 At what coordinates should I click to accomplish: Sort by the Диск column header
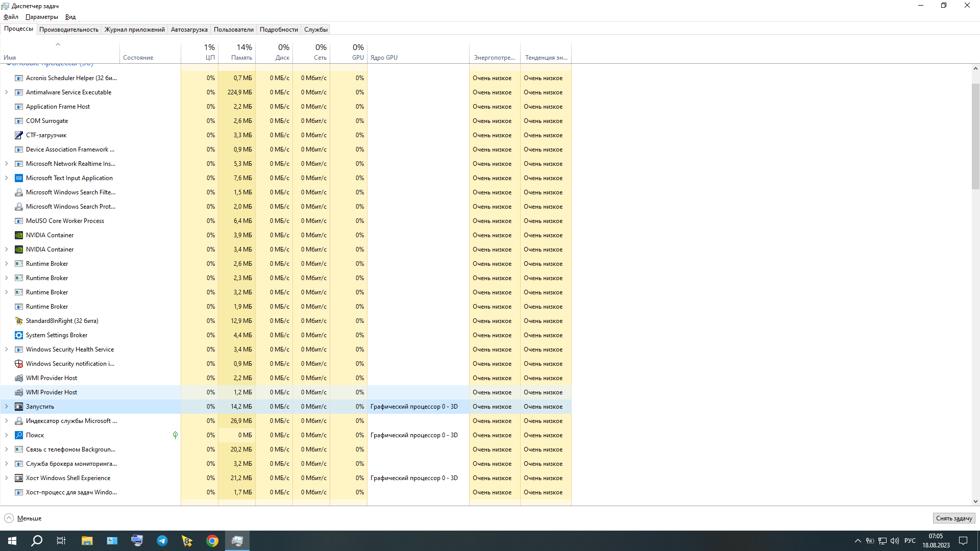point(274,53)
